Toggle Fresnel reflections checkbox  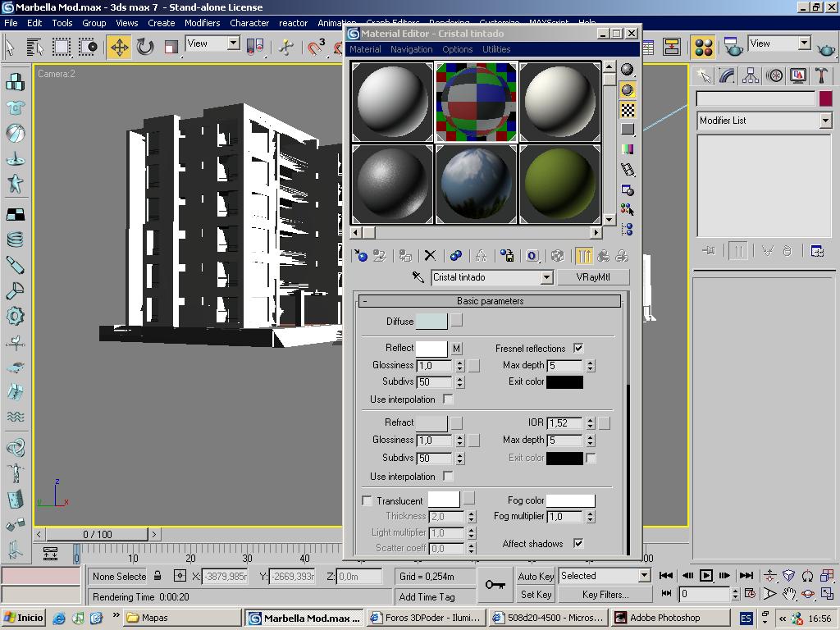(x=578, y=348)
